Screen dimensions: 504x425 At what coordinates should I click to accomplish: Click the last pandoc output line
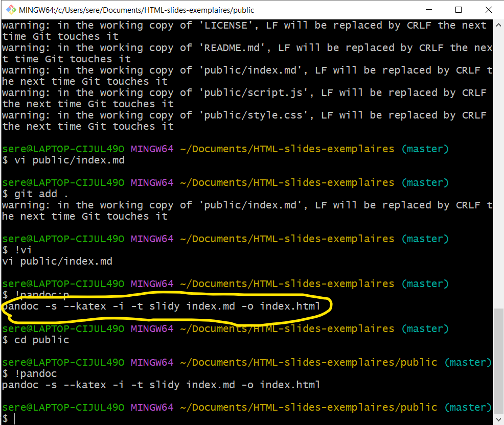(x=161, y=385)
